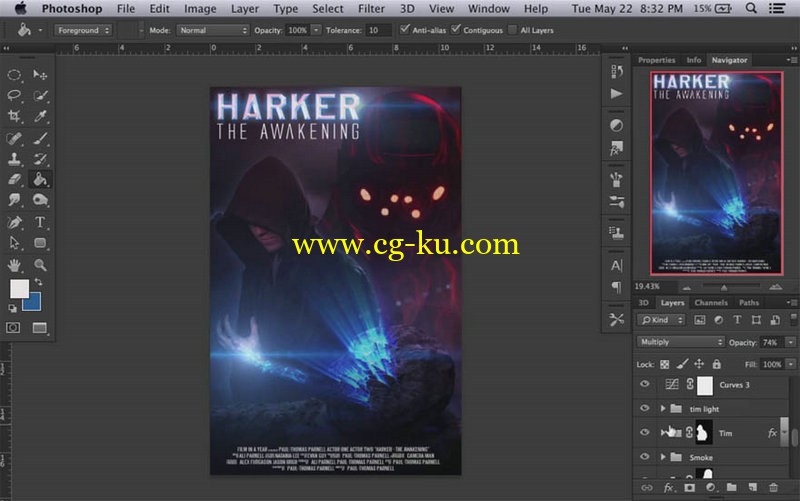800x501 pixels.
Task: Select the Quick Selection tool
Action: point(40,95)
